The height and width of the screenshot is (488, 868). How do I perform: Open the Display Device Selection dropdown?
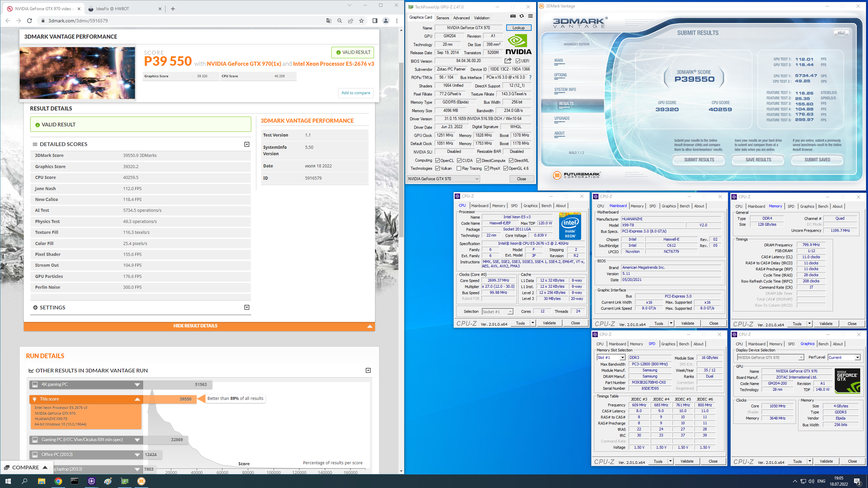pos(771,358)
